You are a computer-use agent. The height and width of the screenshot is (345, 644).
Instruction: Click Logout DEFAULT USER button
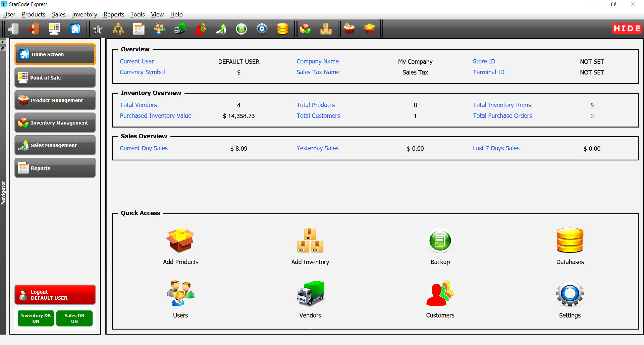pyautogui.click(x=55, y=295)
